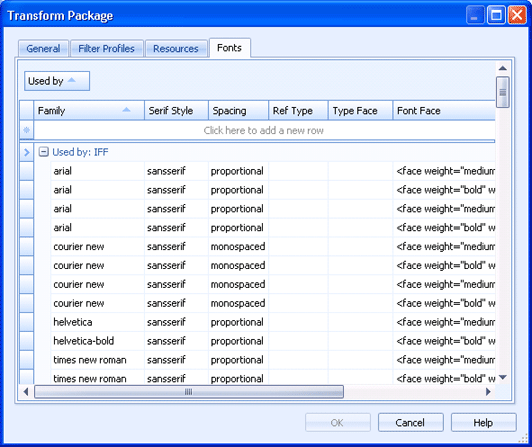
Task: Select proportional spacing in helvetica-bold row
Action: pyautogui.click(x=239, y=341)
